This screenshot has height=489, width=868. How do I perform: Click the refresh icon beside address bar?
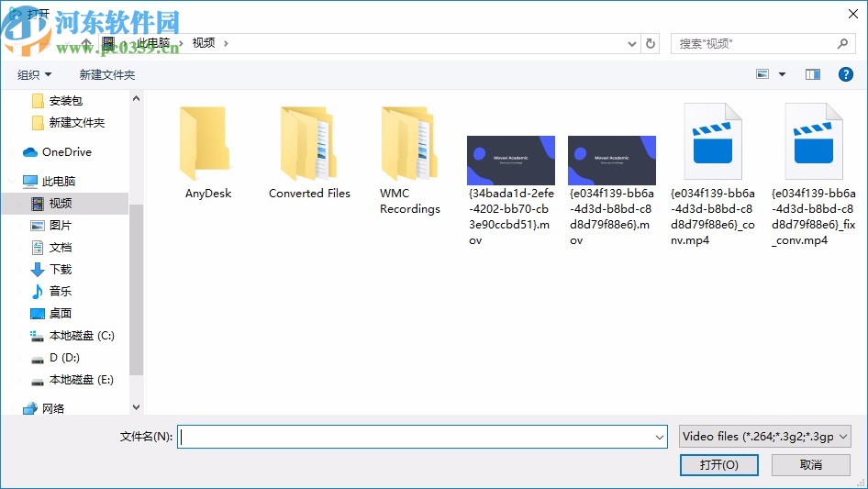click(x=651, y=43)
